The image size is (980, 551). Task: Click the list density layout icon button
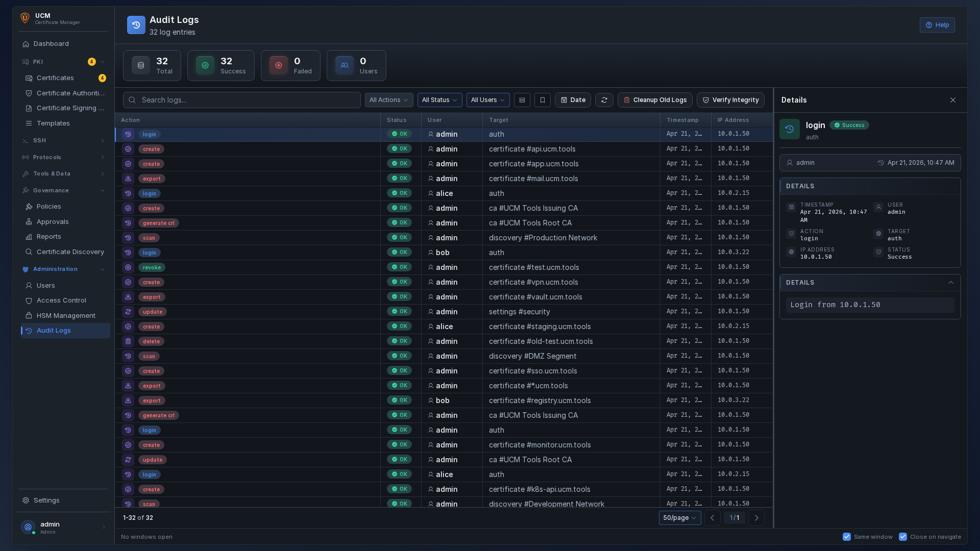[x=522, y=100]
